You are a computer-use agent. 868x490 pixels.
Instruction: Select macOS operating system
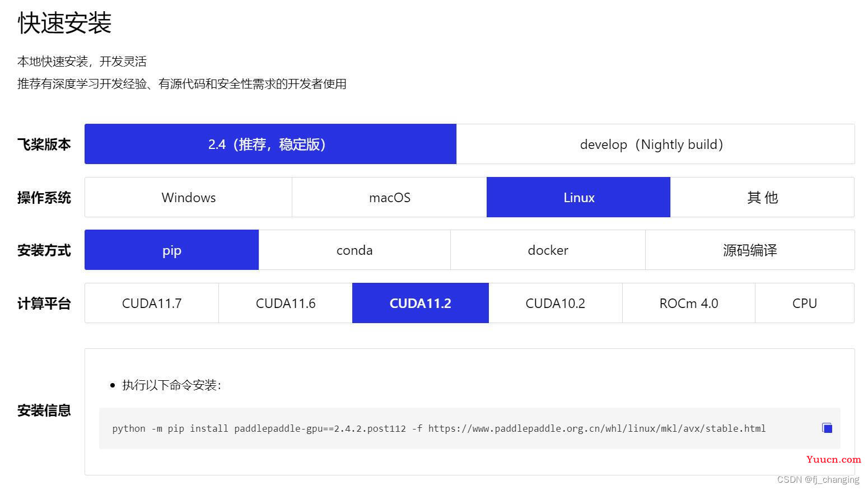(389, 197)
